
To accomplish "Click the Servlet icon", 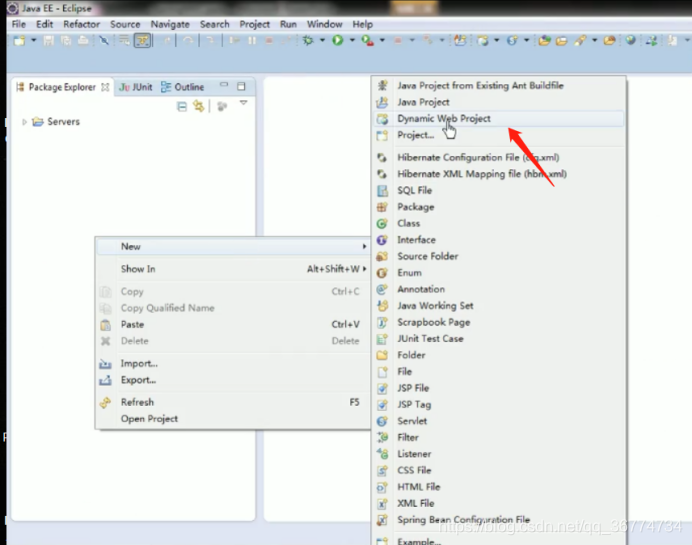I will coord(382,421).
